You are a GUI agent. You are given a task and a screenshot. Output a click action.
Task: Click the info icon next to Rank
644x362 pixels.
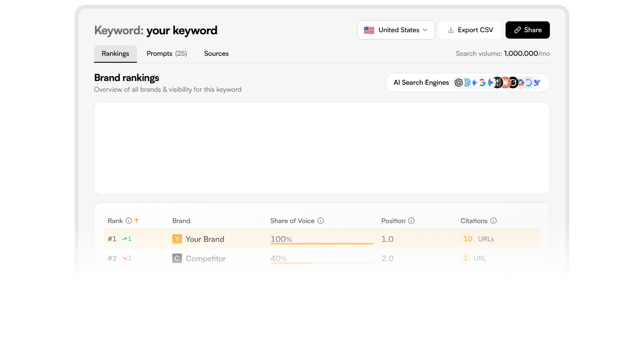point(129,220)
